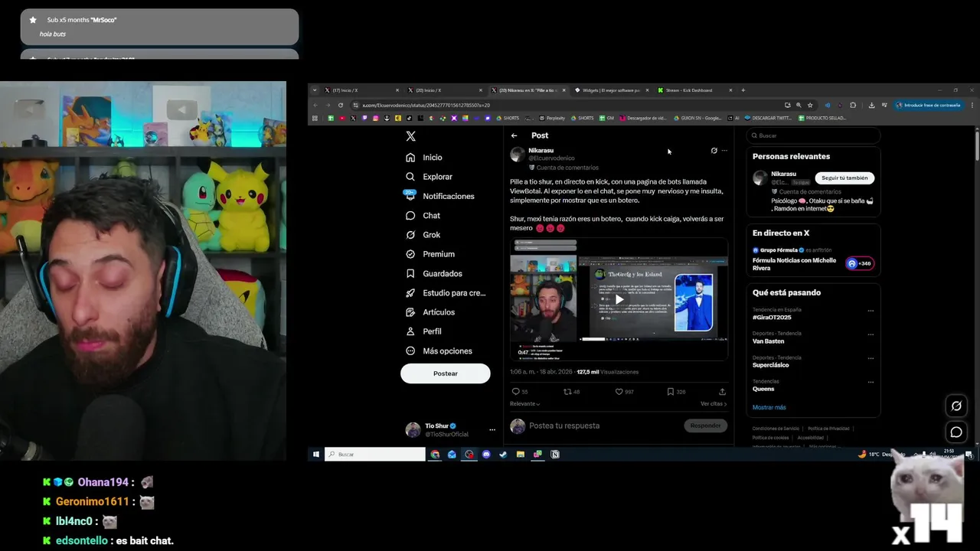Click the X logo in the sidebar

411,136
